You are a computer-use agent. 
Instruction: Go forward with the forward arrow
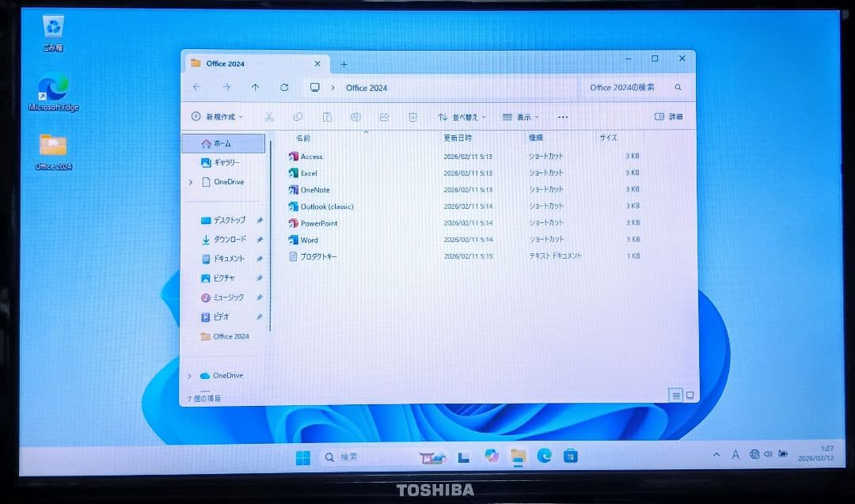click(226, 87)
